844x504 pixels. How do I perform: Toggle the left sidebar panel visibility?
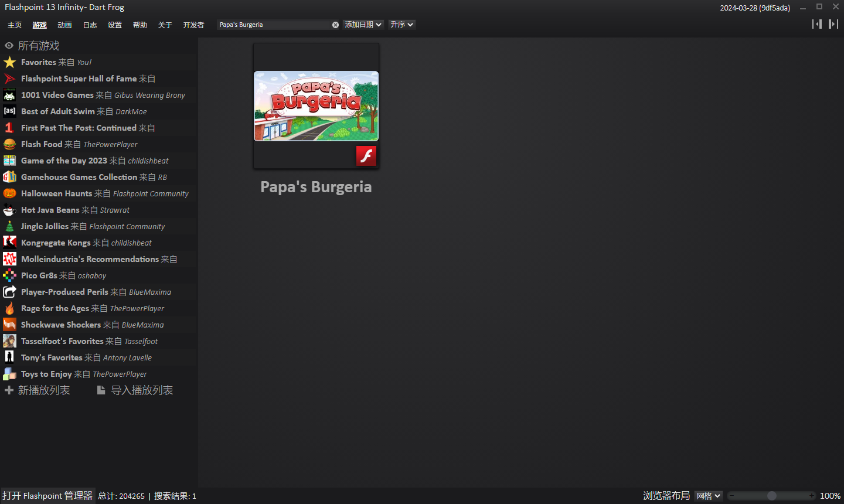click(816, 24)
